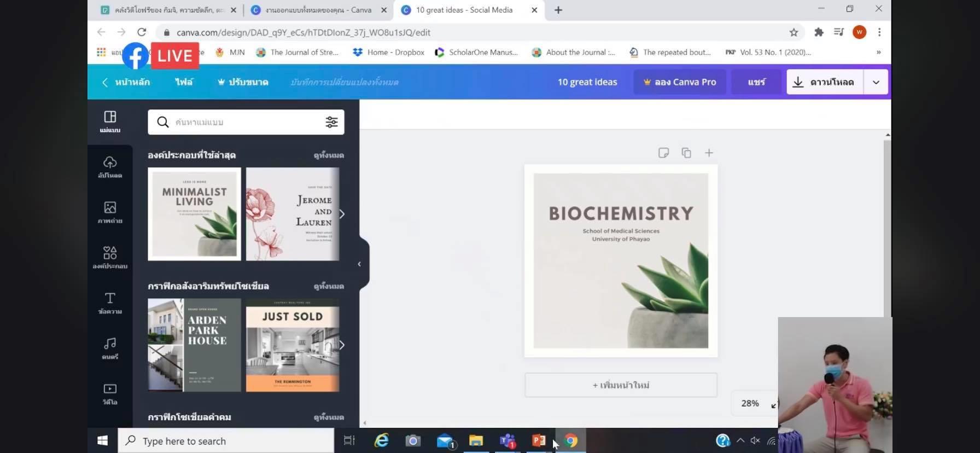Choose the Minimalist Living template

pos(194,214)
